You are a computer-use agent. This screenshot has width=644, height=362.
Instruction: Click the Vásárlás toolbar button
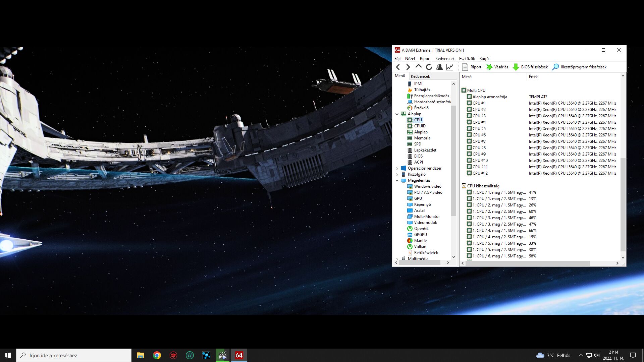(497, 67)
